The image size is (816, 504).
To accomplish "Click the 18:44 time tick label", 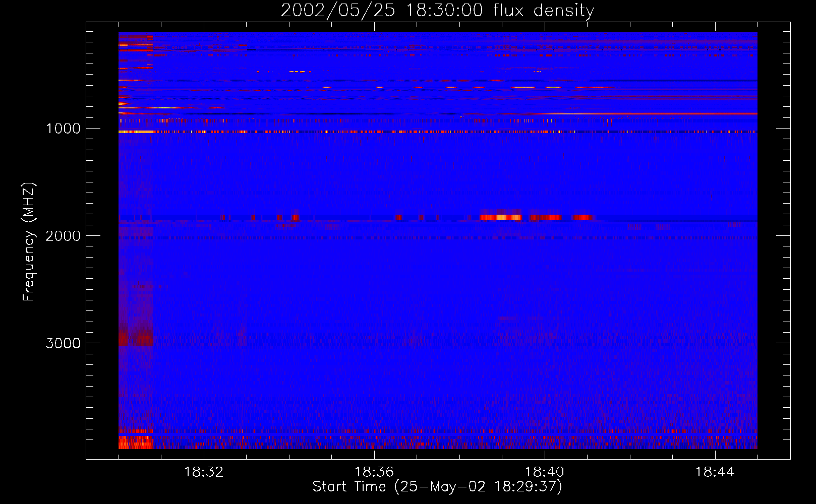I will click(715, 472).
